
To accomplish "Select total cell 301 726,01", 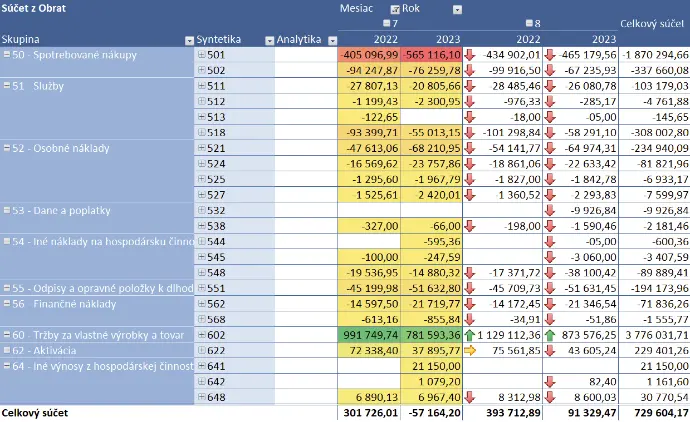I will 369,413.
